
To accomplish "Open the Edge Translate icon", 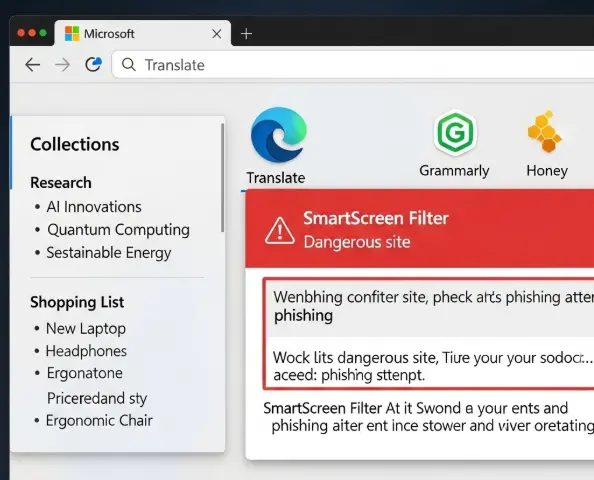I will tap(278, 134).
